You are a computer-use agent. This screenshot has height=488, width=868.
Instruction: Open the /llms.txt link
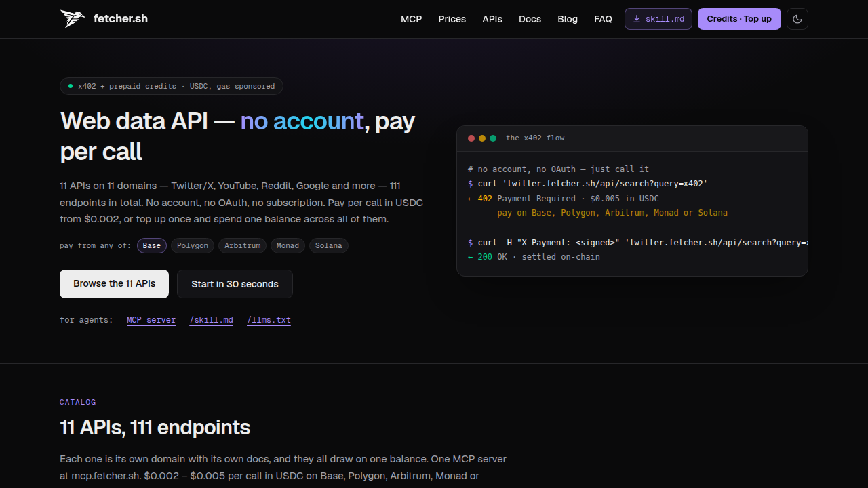[x=269, y=320]
